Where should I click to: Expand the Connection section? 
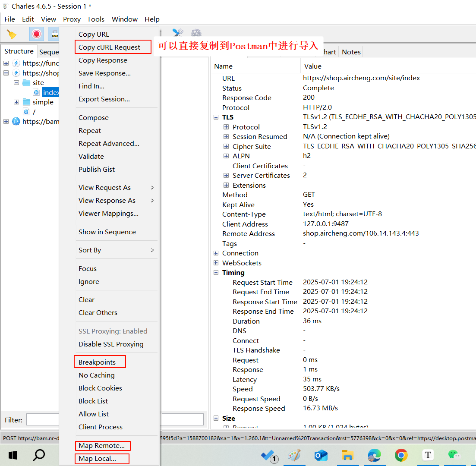[216, 253]
